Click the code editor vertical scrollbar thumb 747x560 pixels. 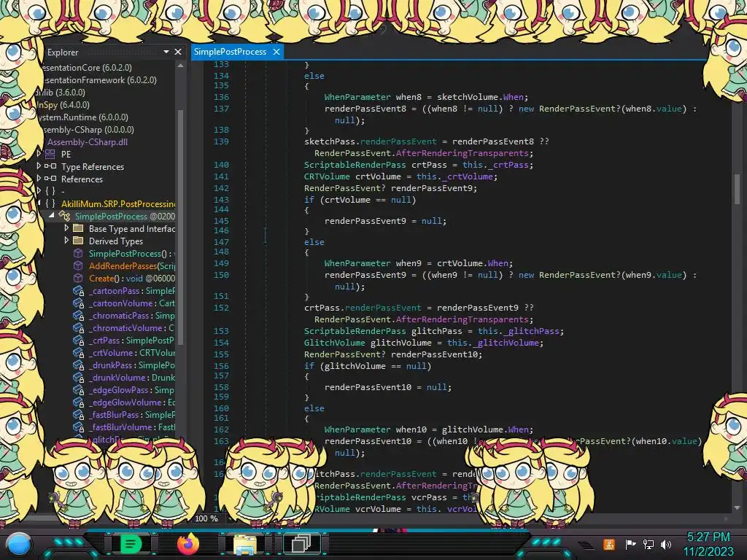click(737, 188)
